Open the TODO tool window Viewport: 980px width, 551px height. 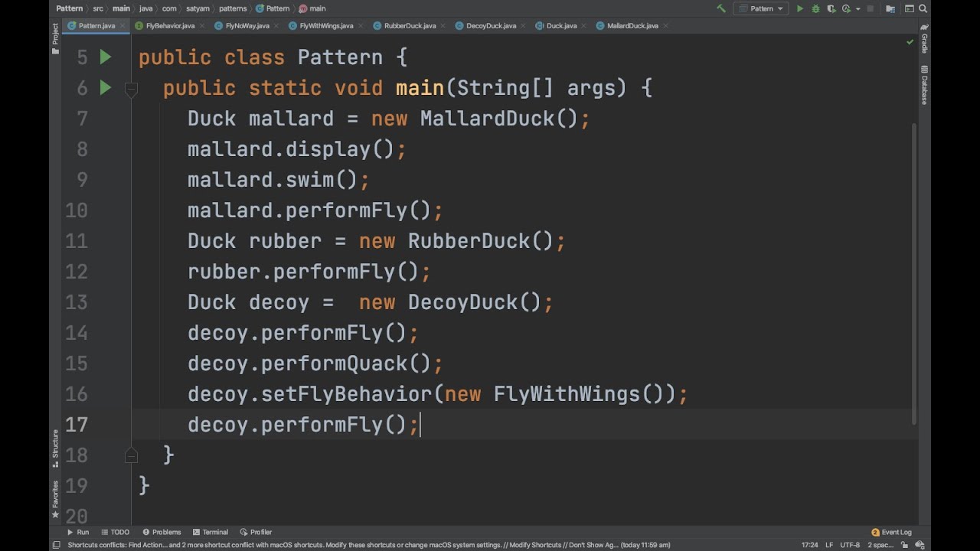pyautogui.click(x=115, y=532)
